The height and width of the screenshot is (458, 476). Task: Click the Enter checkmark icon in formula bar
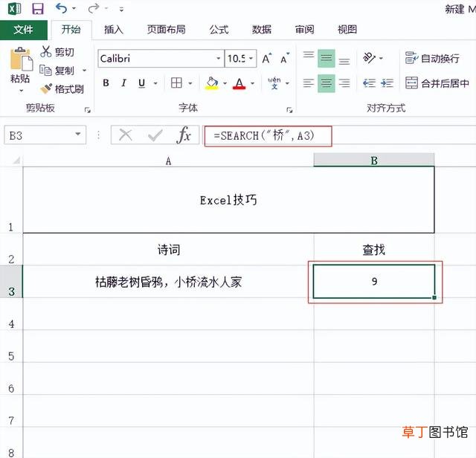155,135
